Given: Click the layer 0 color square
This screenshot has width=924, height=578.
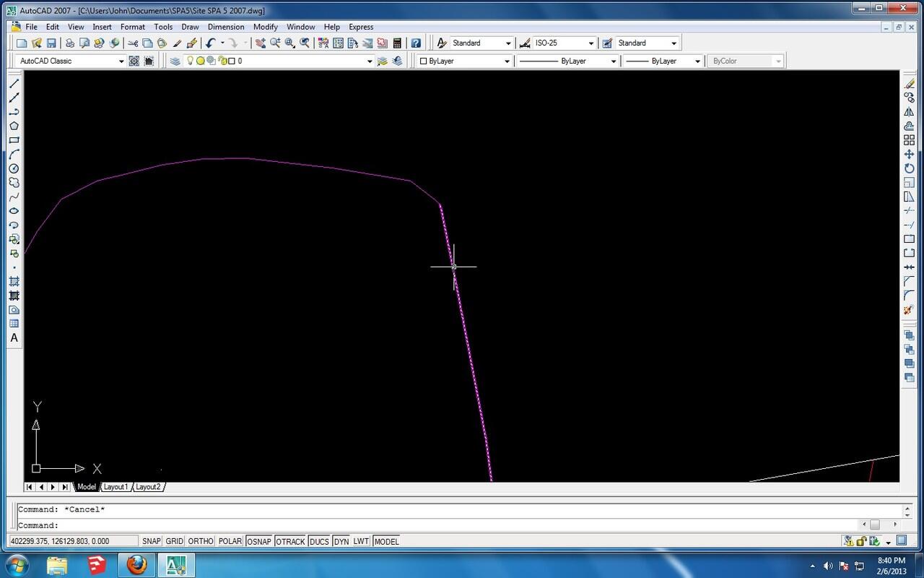Looking at the screenshot, I should (232, 61).
